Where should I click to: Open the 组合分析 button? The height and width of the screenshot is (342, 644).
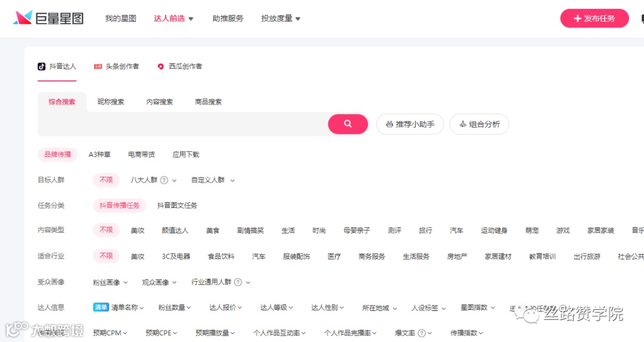[x=479, y=124]
